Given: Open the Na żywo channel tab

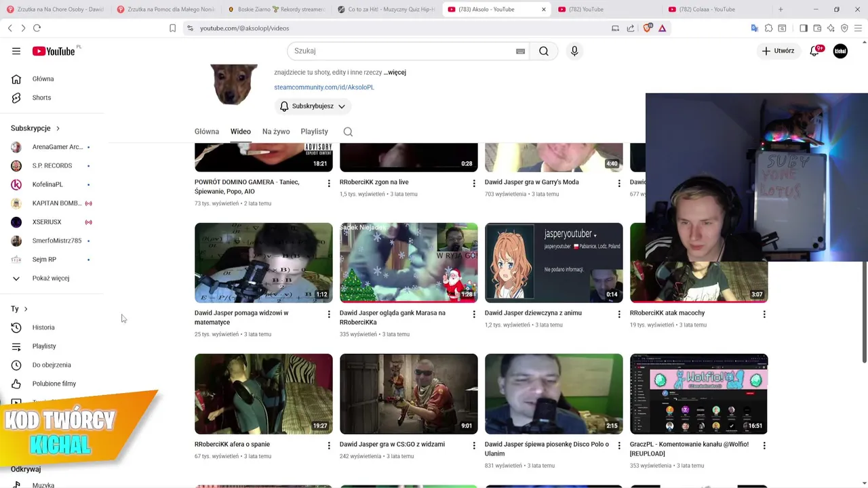Looking at the screenshot, I should tap(276, 131).
